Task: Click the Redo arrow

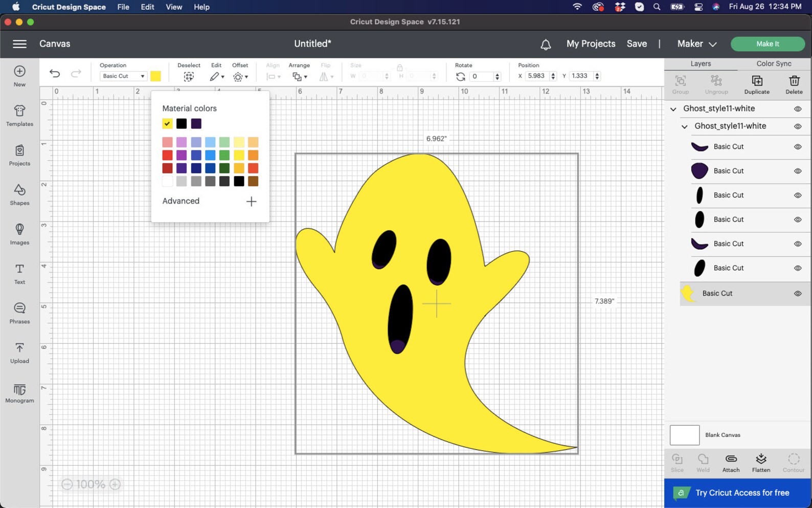Action: point(76,74)
